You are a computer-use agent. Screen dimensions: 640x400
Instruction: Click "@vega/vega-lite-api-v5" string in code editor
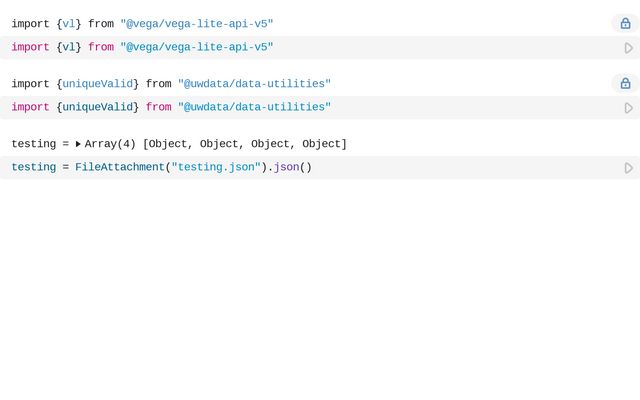point(196,47)
